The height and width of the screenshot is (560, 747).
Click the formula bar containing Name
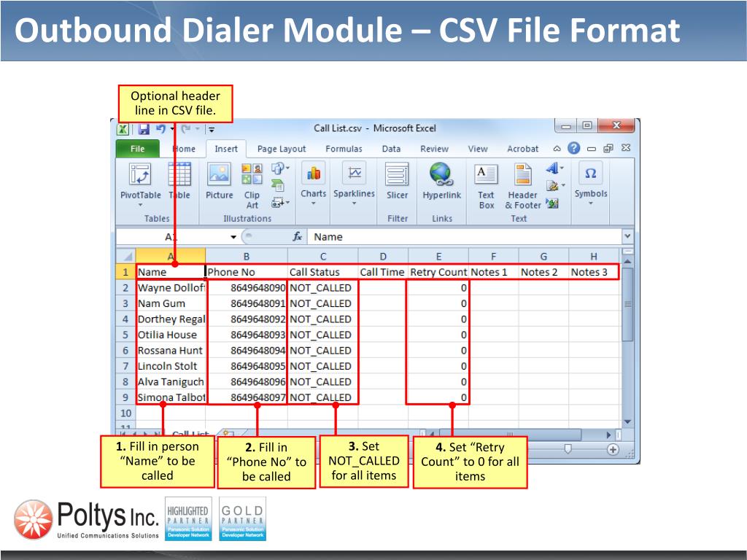point(465,237)
